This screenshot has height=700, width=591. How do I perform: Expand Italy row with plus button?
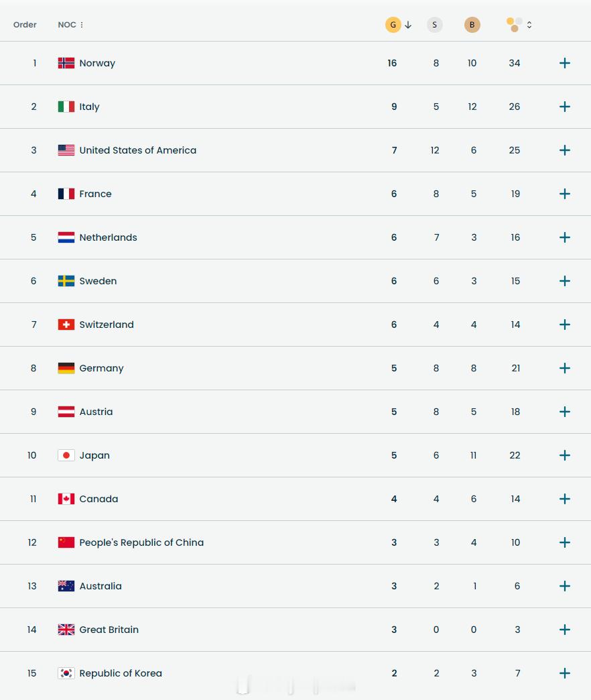(x=565, y=107)
